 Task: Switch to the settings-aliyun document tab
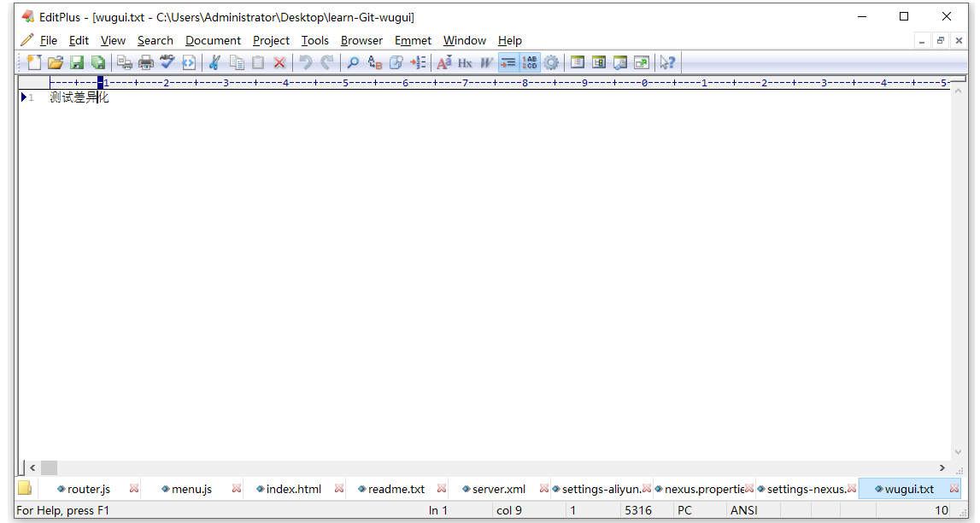pos(601,490)
